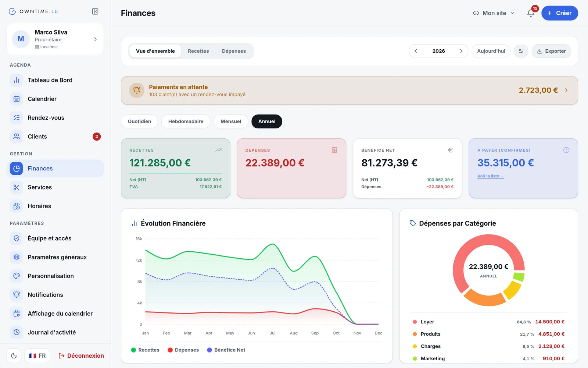Open Services scissors icon in sidebar
588x368 pixels.
[x=17, y=187]
